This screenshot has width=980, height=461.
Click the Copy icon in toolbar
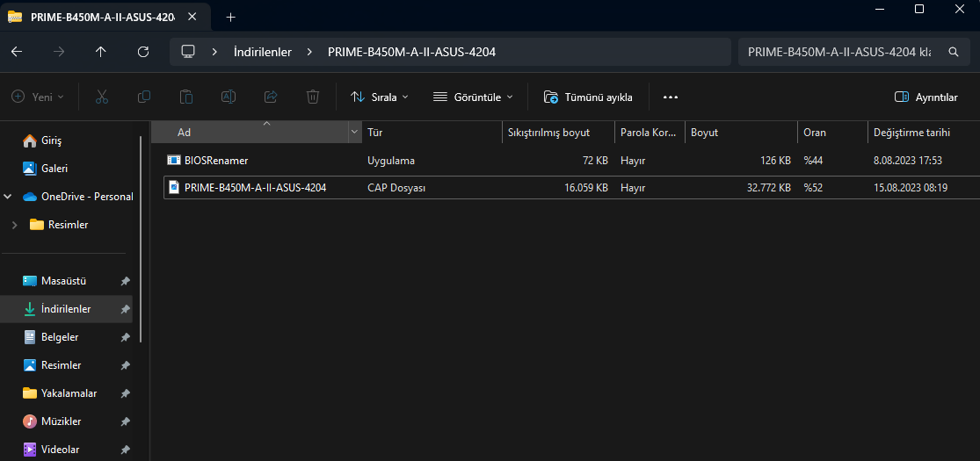[x=144, y=97]
